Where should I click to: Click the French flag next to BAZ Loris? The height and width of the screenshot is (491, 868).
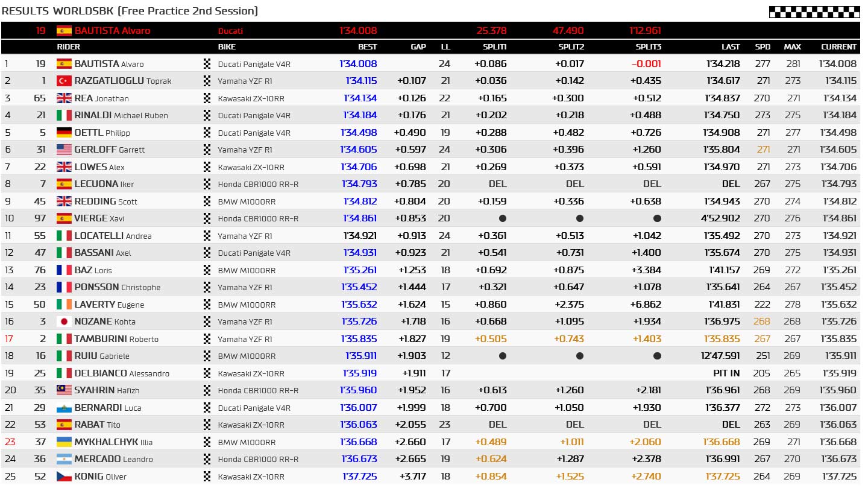point(64,270)
